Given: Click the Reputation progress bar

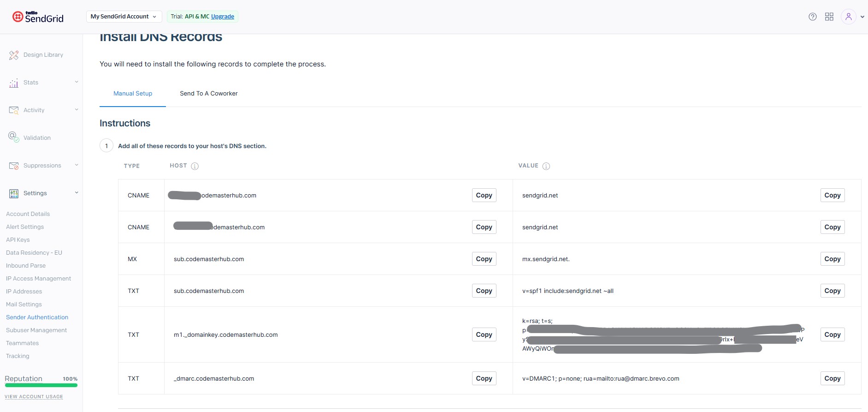Looking at the screenshot, I should click(x=41, y=385).
